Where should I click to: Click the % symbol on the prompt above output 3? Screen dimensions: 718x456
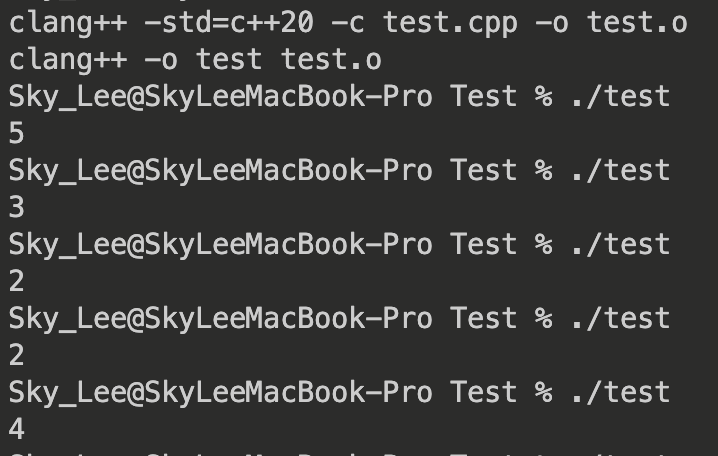click(543, 170)
